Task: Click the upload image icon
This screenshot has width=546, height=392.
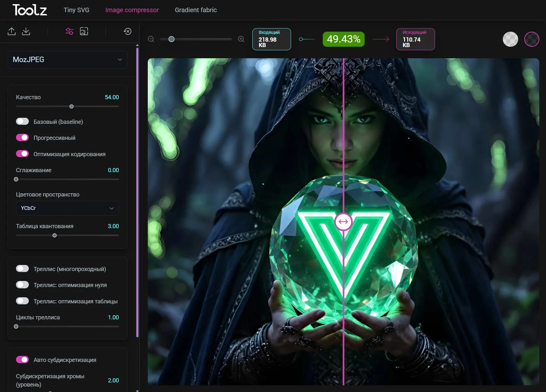Action: (12, 31)
